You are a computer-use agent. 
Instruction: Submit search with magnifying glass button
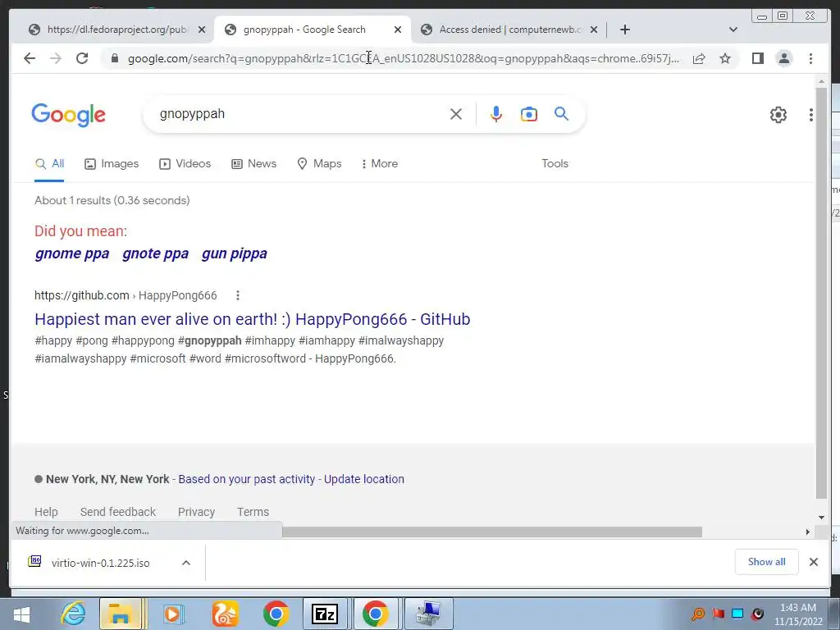pyautogui.click(x=561, y=113)
